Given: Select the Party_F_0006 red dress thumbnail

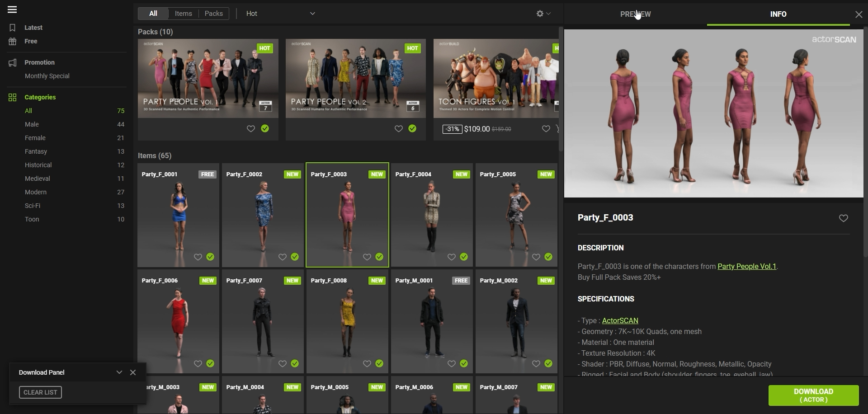Looking at the screenshot, I should tap(179, 322).
